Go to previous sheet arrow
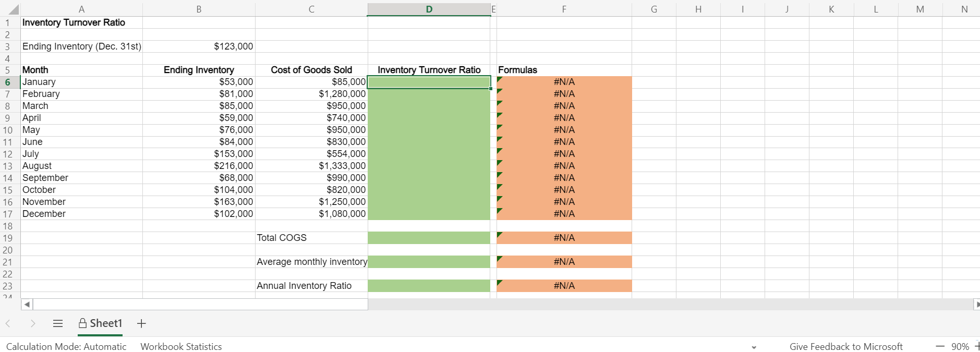The width and height of the screenshot is (980, 352). (8, 323)
